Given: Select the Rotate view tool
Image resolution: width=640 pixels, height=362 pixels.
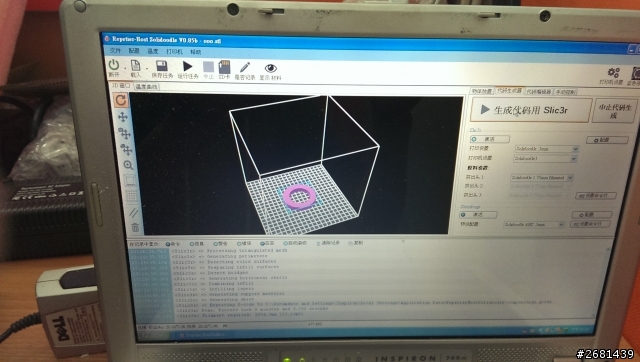Looking at the screenshot, I should click(121, 100).
